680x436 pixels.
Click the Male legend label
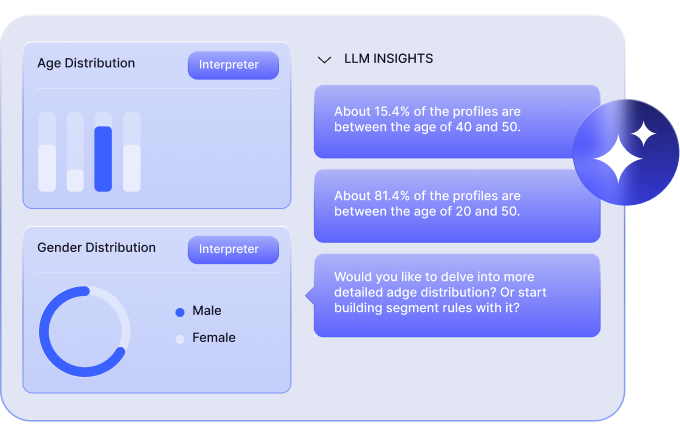coord(207,311)
